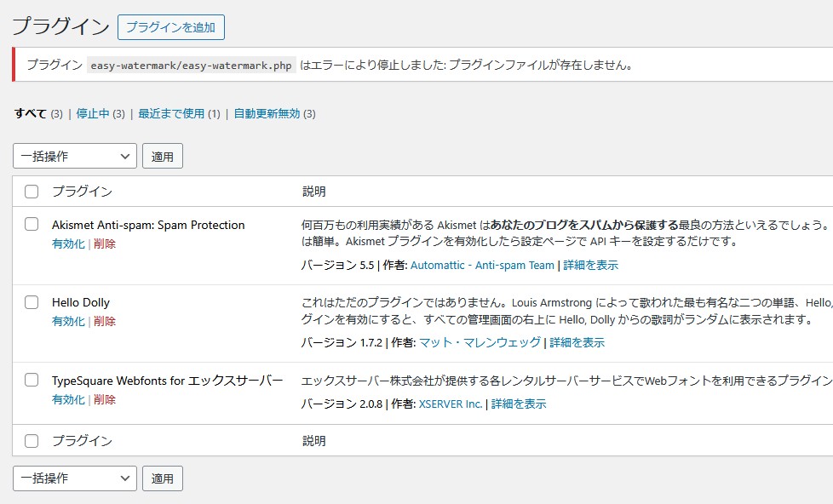Switch to the 停止中 filter tab

click(x=93, y=113)
